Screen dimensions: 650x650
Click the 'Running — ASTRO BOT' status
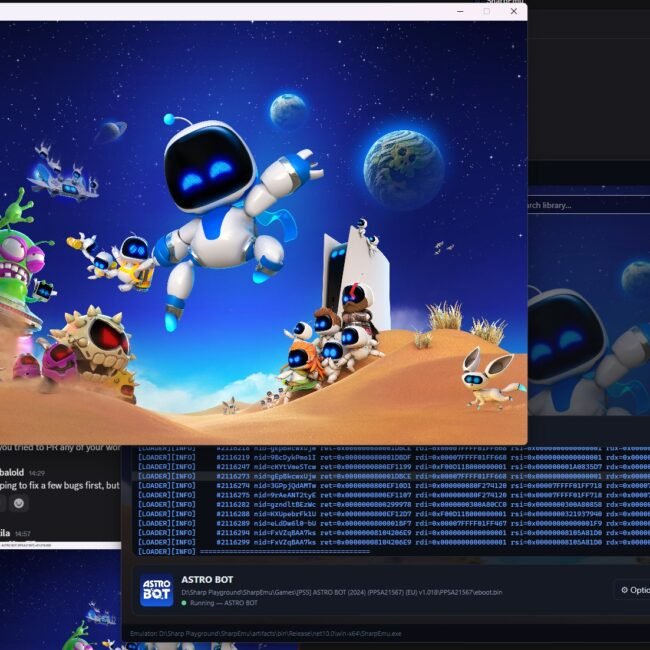click(x=224, y=603)
